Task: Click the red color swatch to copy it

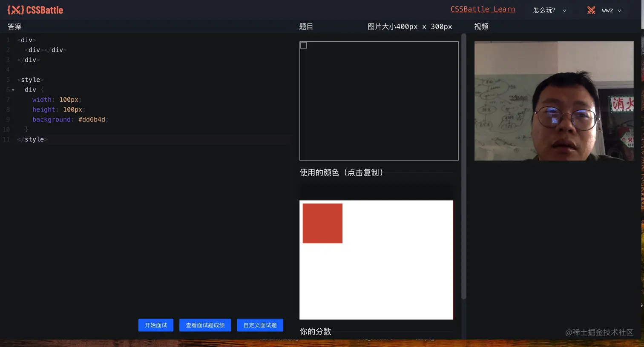Action: 322,223
